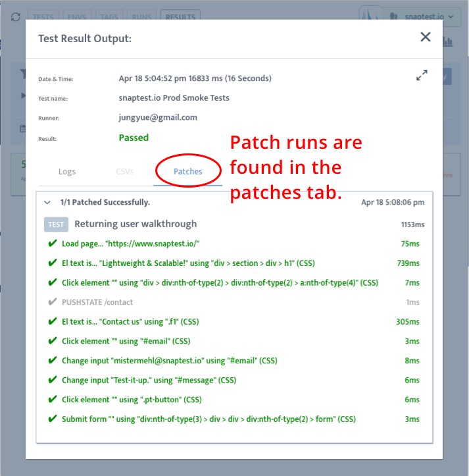
Task: Close the Test Result Output dialog
Action: tap(426, 38)
